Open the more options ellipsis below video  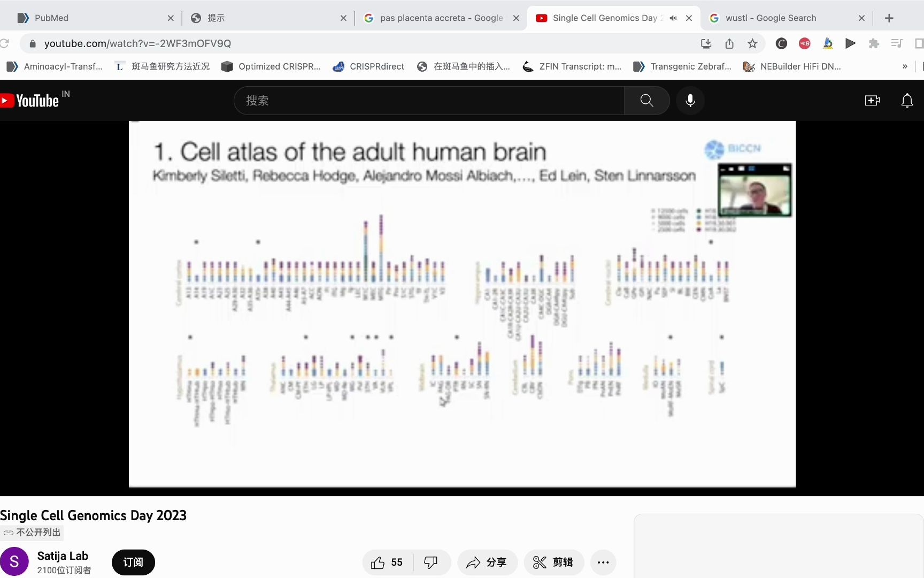pos(603,562)
